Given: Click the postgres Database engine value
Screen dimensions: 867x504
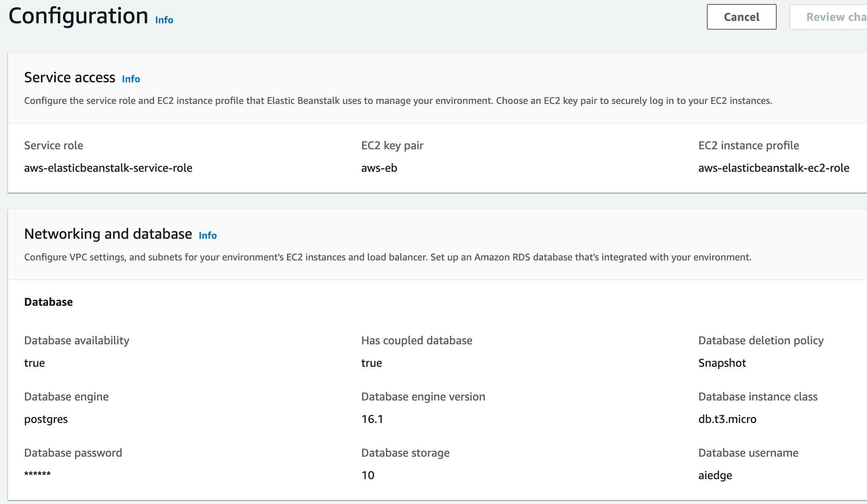Looking at the screenshot, I should (46, 419).
